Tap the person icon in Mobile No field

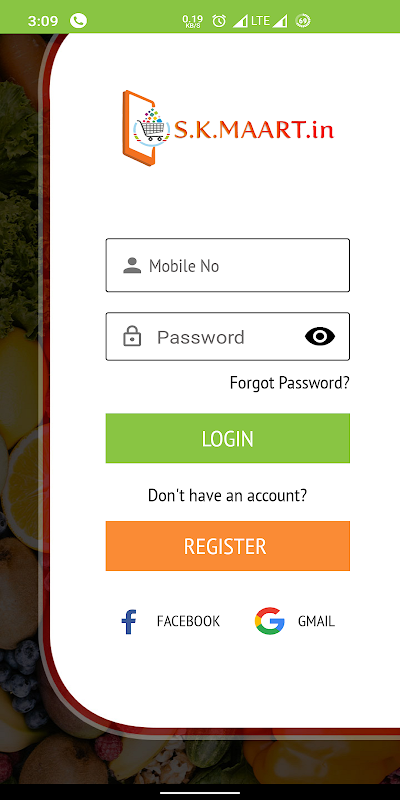point(132,265)
